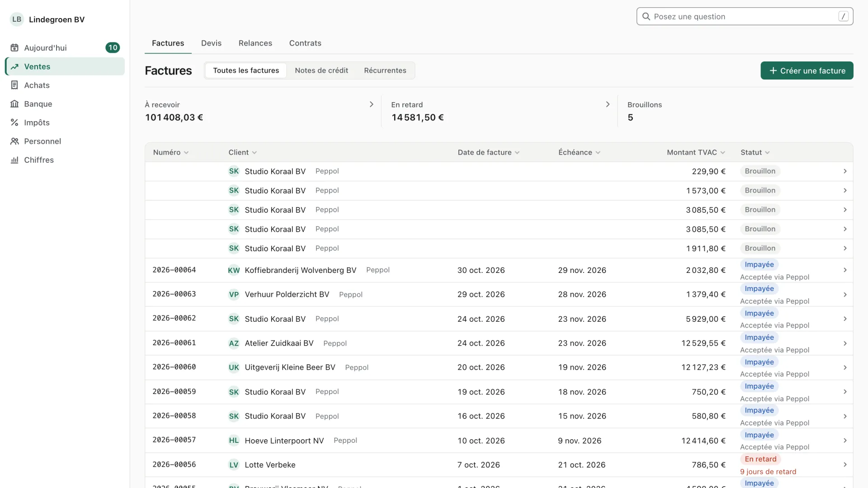Focus the Posez une question search field
Viewport: 868px width, 488px height.
(745, 17)
